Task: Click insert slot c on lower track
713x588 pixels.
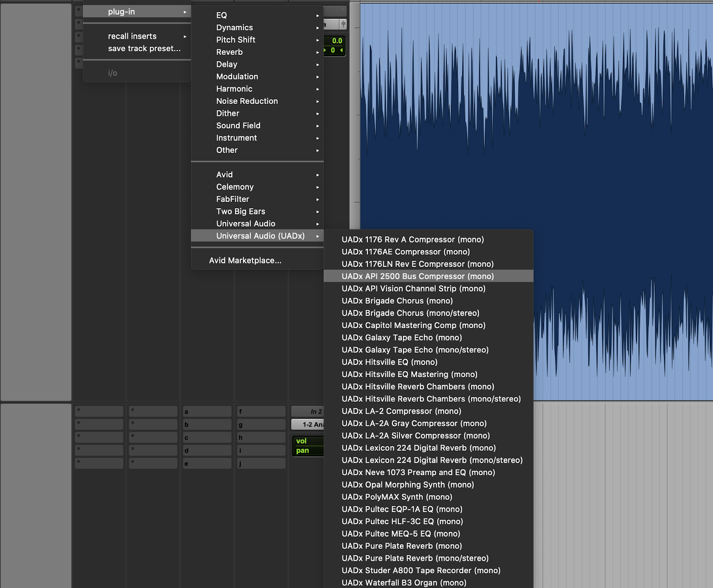Action: tap(207, 437)
